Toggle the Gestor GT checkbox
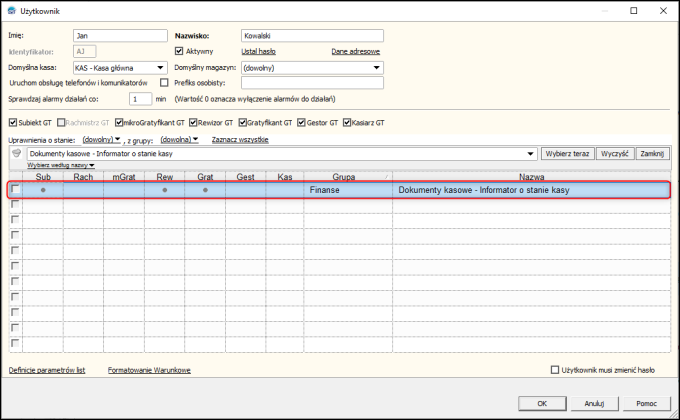The image size is (680, 420). pyautogui.click(x=301, y=123)
